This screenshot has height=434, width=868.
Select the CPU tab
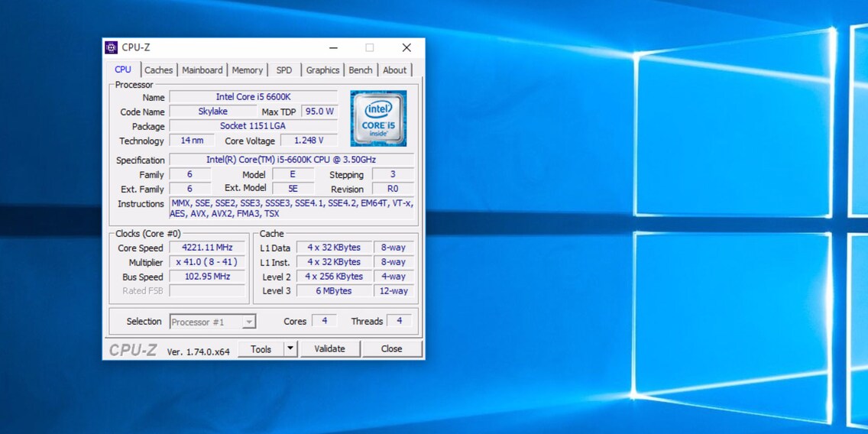[x=123, y=70]
